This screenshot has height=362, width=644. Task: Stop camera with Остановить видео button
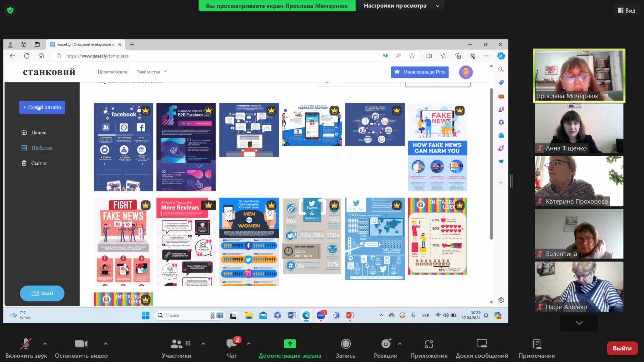coord(81,348)
